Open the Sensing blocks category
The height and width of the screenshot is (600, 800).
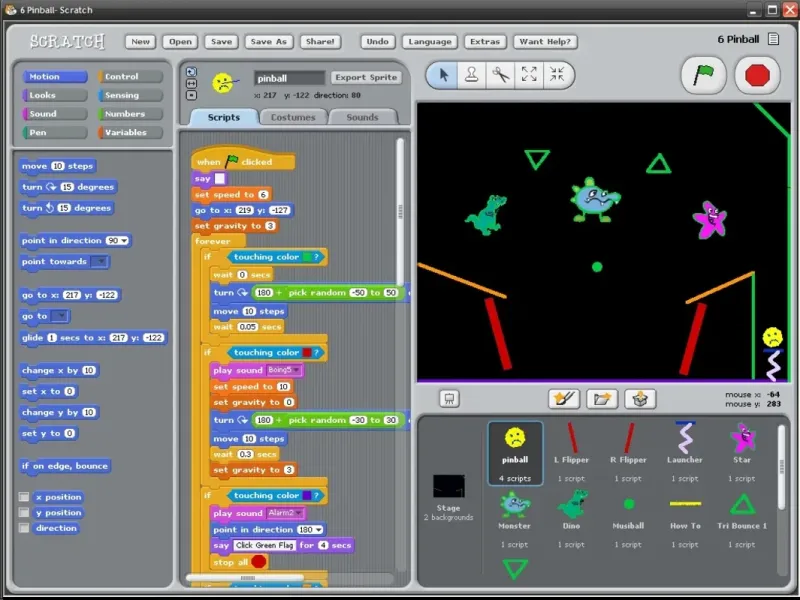pos(131,95)
